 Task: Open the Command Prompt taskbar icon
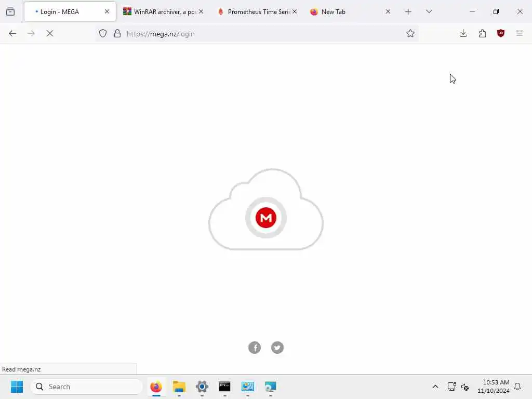224,387
